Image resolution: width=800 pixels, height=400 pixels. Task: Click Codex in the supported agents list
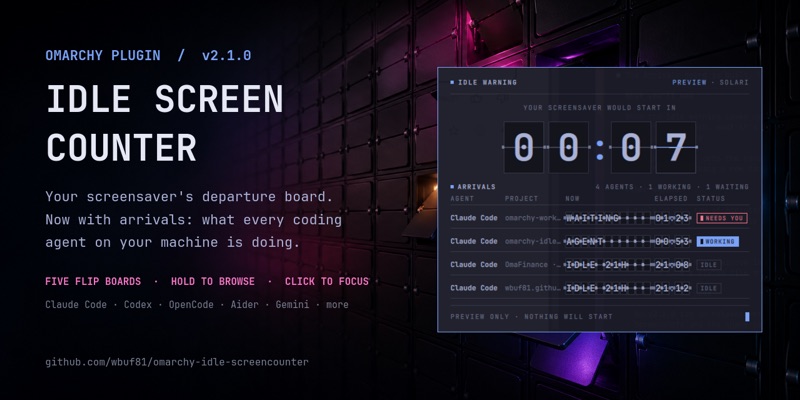[138, 305]
